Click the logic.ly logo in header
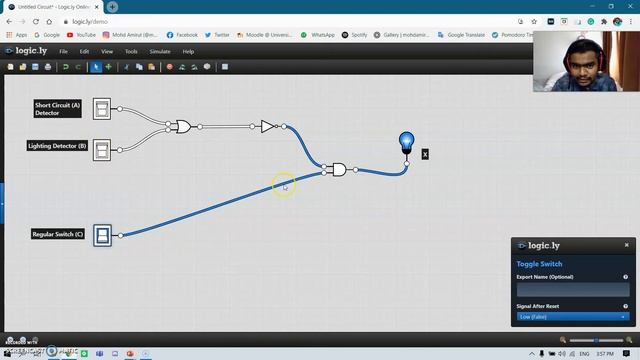 [26, 51]
